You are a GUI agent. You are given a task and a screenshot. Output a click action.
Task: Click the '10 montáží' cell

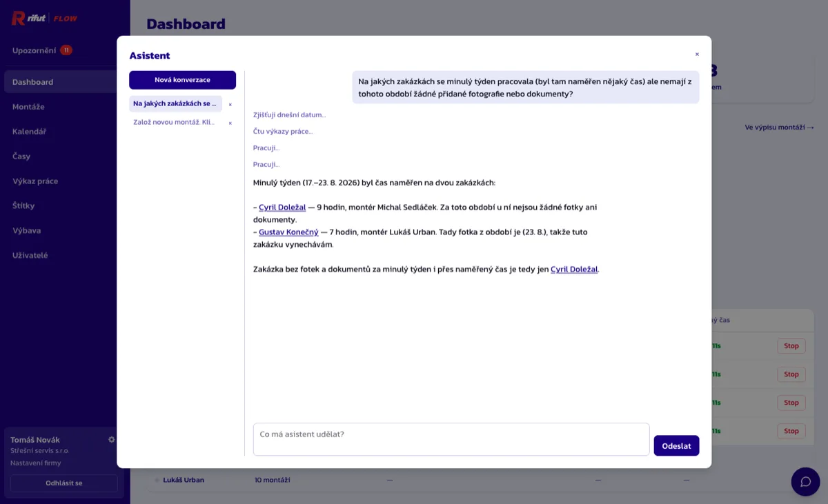tap(272, 480)
